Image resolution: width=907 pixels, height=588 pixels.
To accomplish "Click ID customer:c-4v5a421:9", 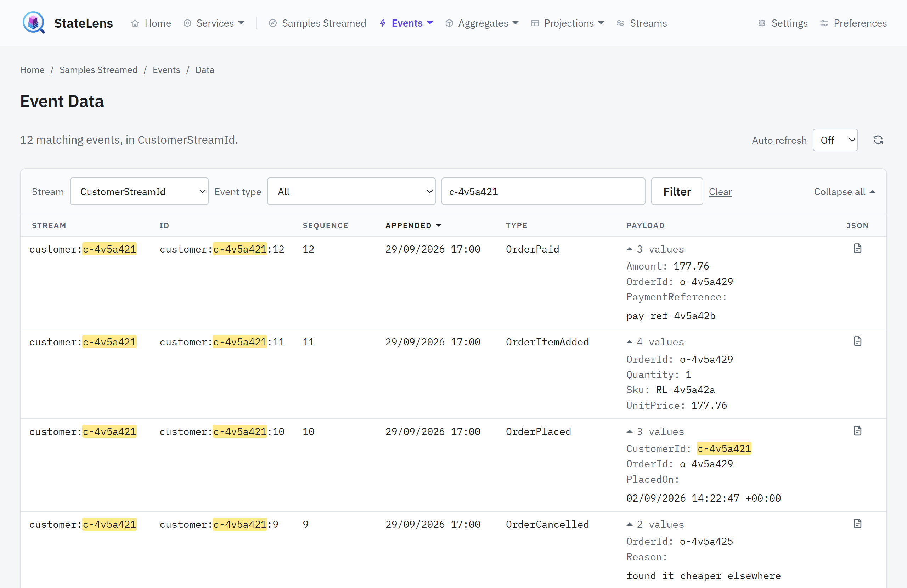I will [219, 524].
